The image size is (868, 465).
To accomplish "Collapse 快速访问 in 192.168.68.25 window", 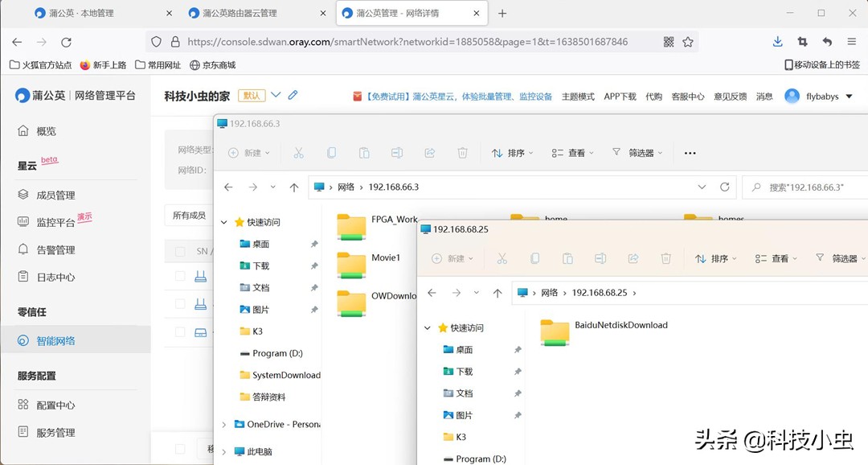I will (x=428, y=328).
